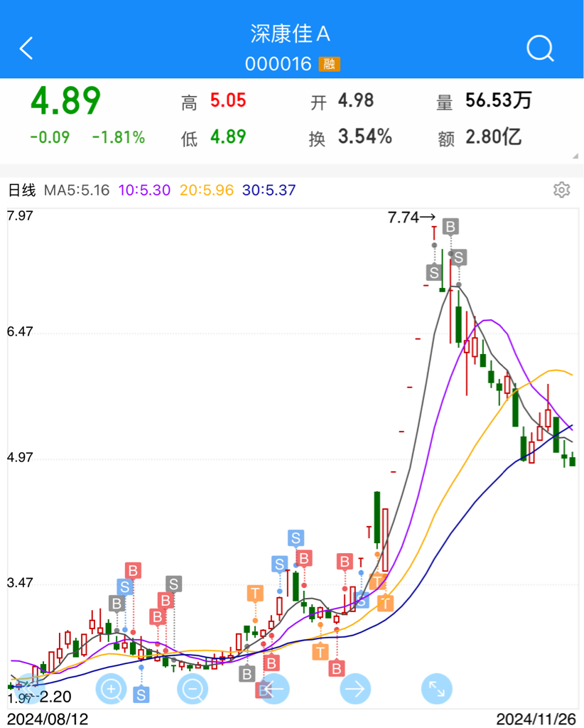Tap amount value 2.80亿
Image resolution: width=584 pixels, height=728 pixels.
click(494, 137)
